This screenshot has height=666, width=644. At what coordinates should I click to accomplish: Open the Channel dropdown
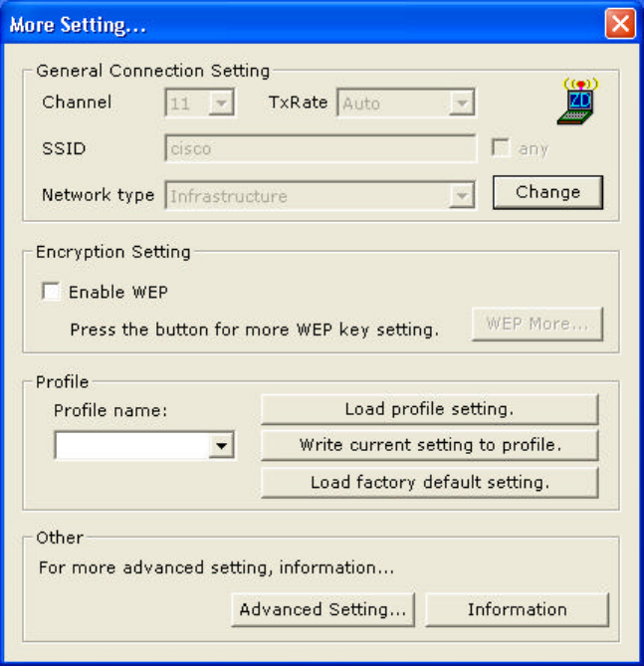[x=221, y=103]
